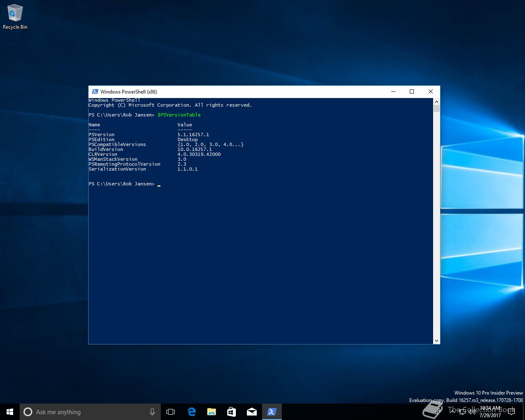Click the WSManStackVersion row name
This screenshot has height=420, width=525.
point(113,159)
